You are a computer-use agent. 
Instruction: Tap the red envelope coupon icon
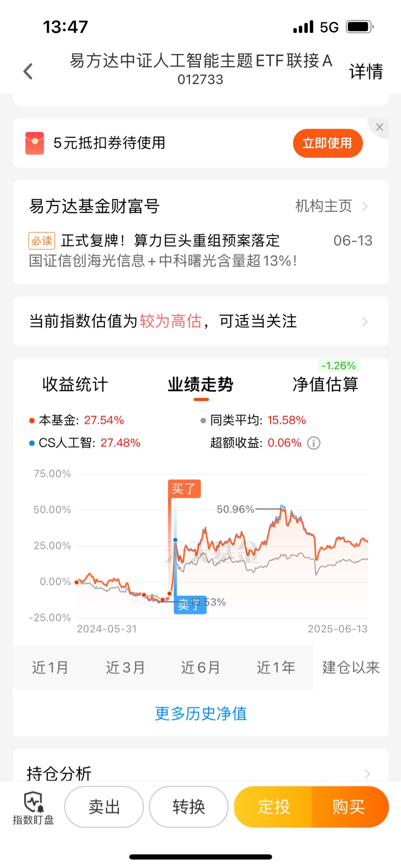pyautogui.click(x=34, y=143)
